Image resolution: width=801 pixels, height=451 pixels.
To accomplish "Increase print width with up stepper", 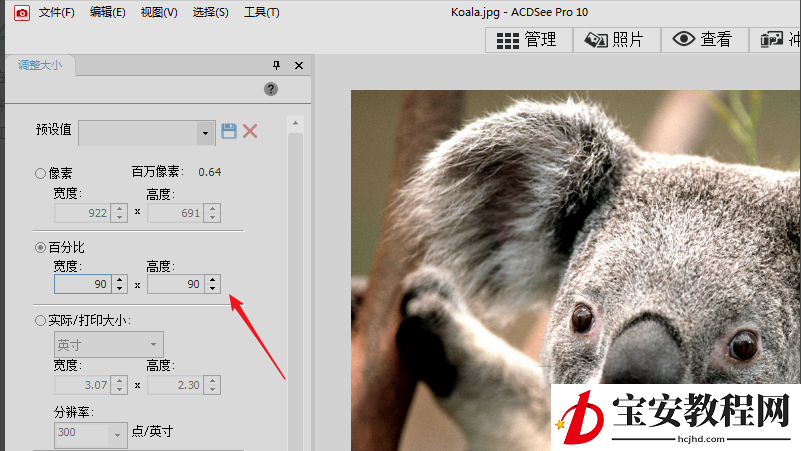I will pyautogui.click(x=120, y=381).
